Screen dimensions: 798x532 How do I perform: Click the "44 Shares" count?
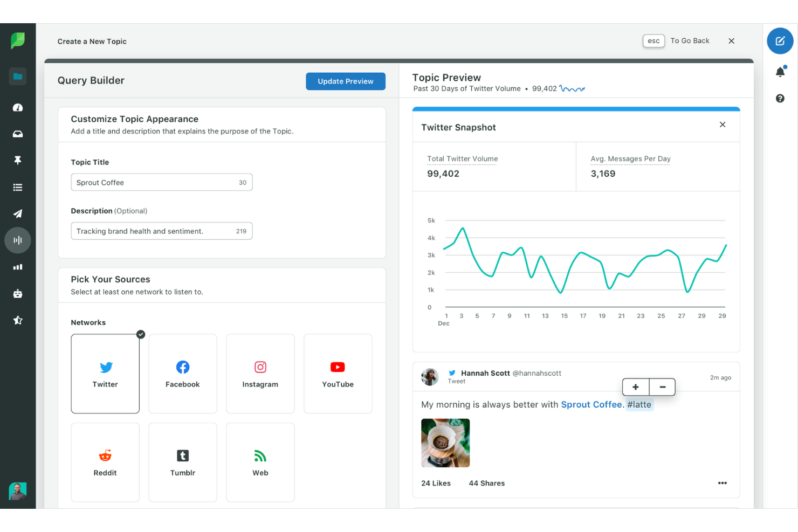click(x=487, y=483)
